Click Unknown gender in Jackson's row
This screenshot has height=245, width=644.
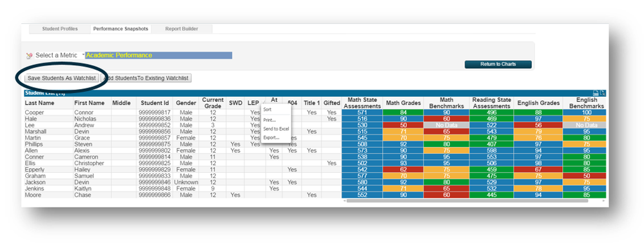tap(186, 182)
